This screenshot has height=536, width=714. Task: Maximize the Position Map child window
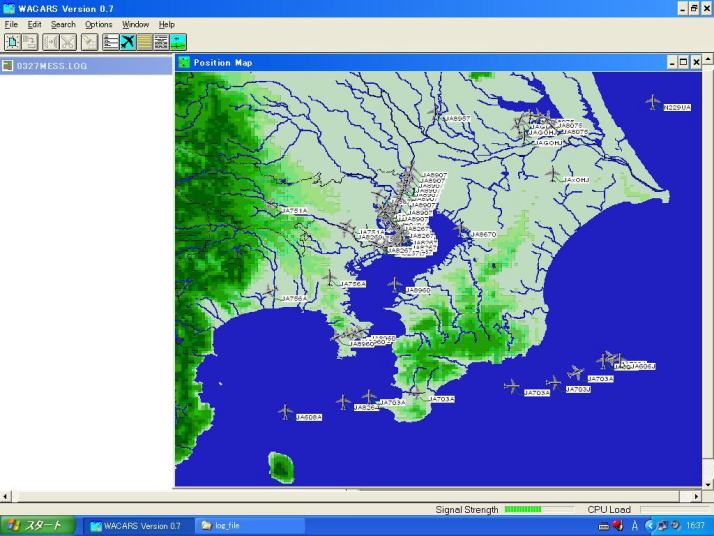(683, 63)
